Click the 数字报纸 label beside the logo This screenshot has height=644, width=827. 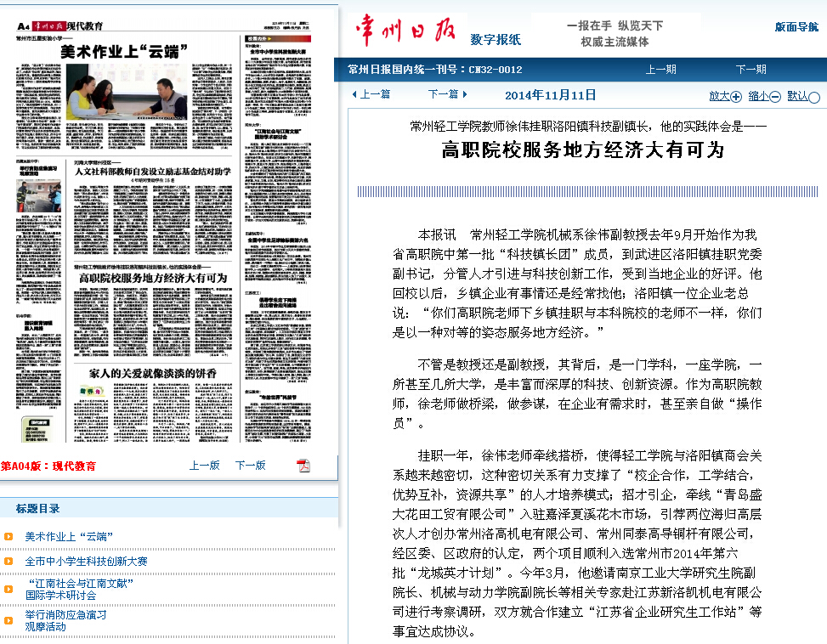(x=496, y=39)
